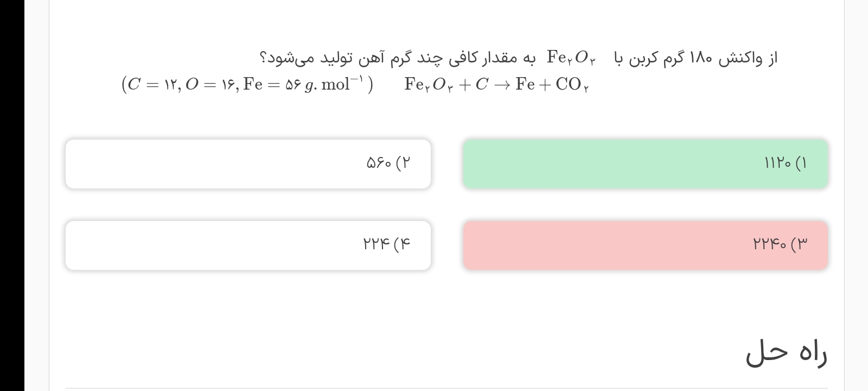
Task: Pick the red answer option ۲۲۴۰
Action: (x=645, y=245)
